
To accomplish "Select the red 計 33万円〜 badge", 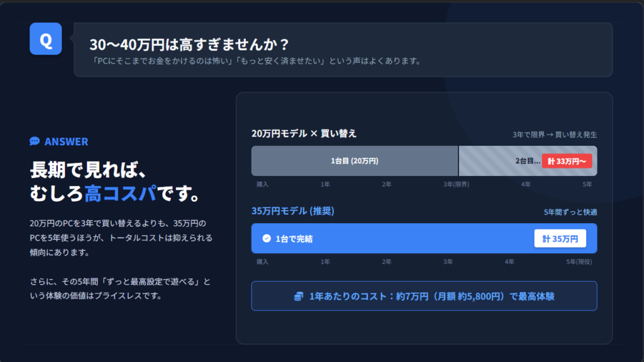I will tap(567, 161).
